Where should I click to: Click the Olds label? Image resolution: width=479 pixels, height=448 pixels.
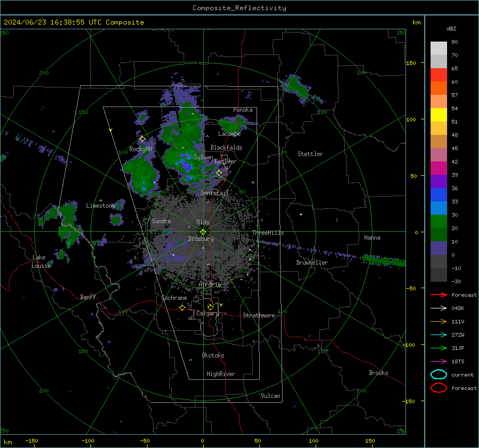[203, 222]
